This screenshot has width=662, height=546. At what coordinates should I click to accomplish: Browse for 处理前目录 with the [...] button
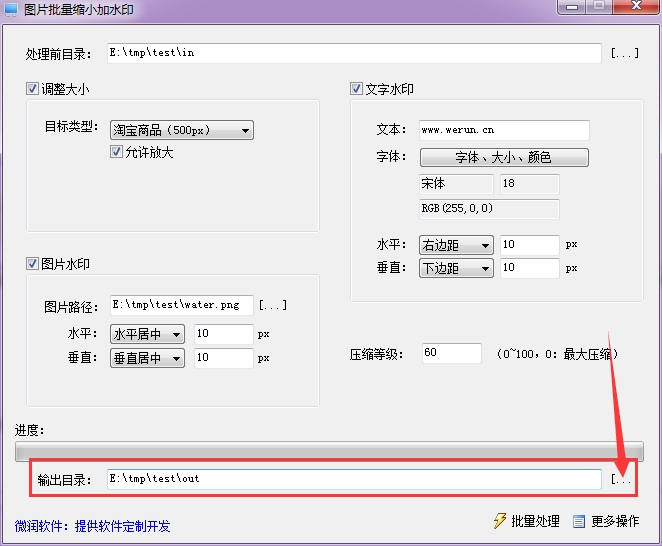[x=625, y=53]
